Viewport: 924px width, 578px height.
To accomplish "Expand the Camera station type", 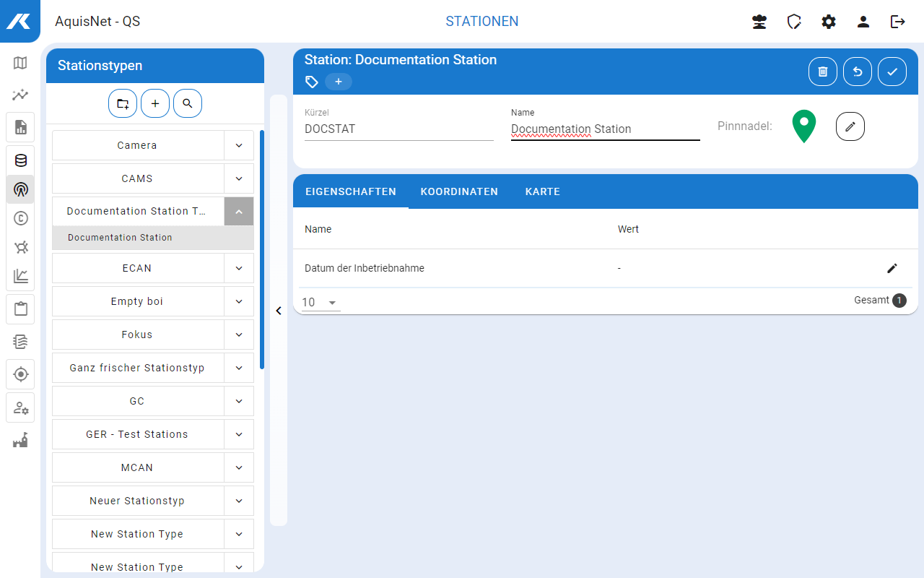I will [239, 145].
